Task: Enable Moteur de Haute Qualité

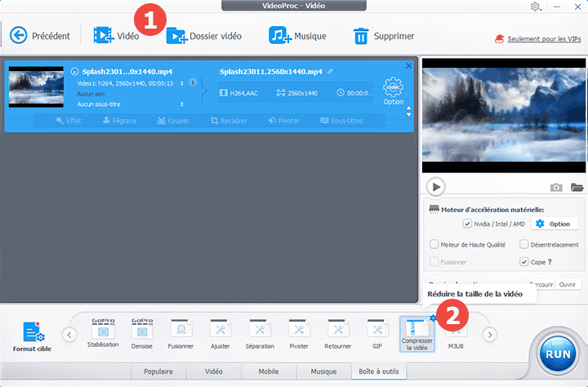Action: tap(434, 244)
